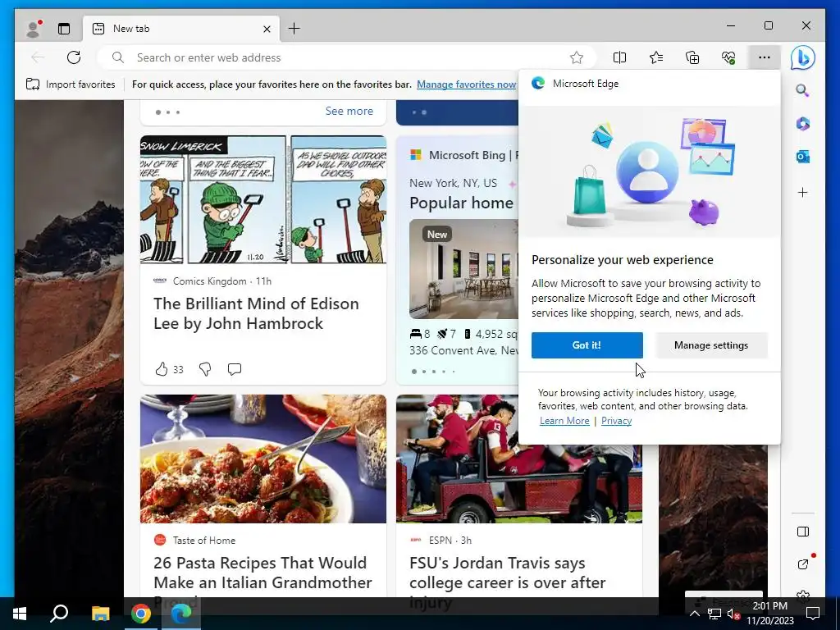
Task: Open The Brilliant Mind of Edison Lee headline
Action: pyautogui.click(x=256, y=313)
